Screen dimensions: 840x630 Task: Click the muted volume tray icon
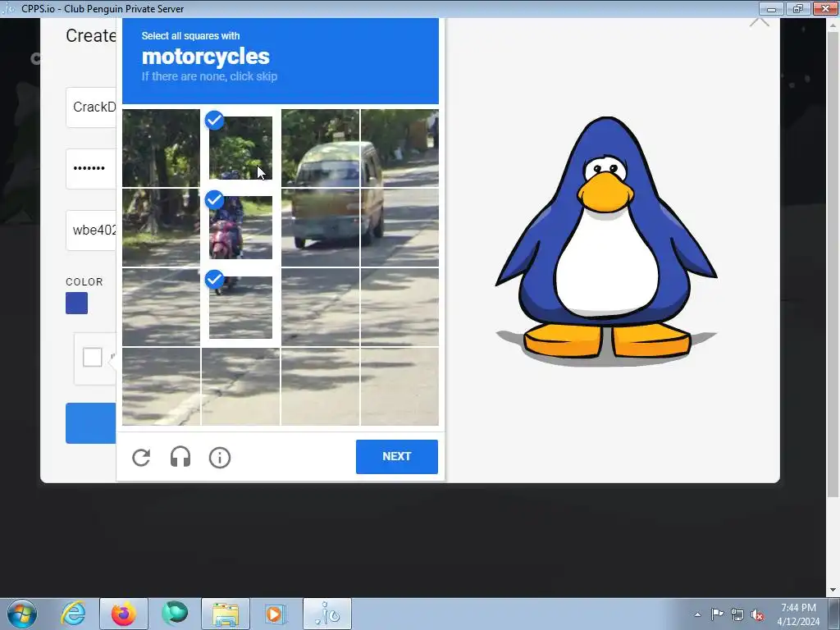(757, 614)
